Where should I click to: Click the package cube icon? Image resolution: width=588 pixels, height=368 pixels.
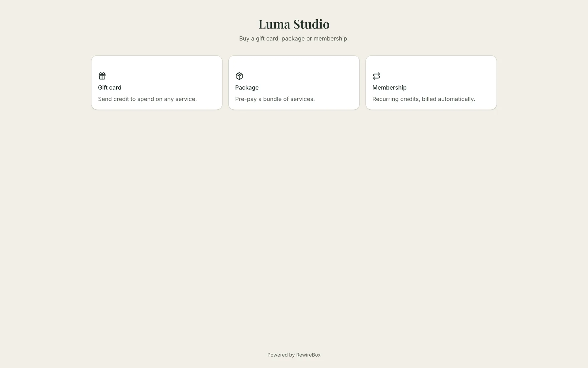click(x=239, y=76)
